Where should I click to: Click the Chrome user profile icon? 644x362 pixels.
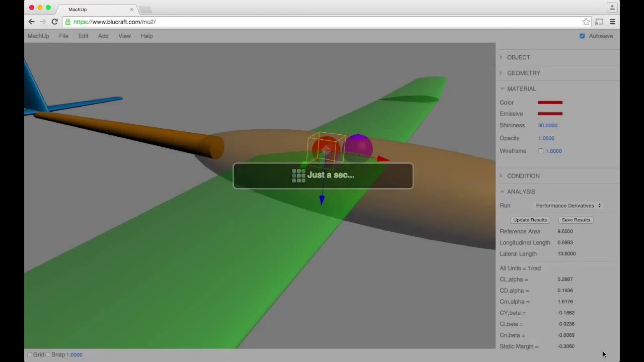tap(612, 7)
